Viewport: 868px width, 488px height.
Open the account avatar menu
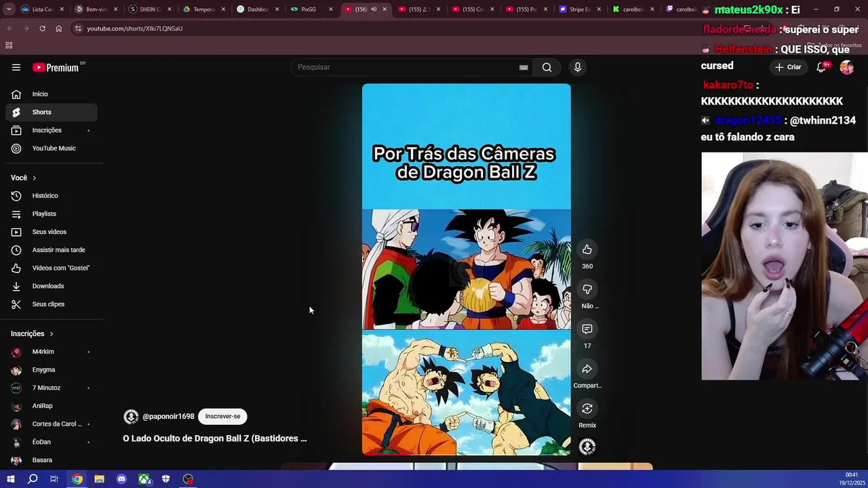(846, 67)
